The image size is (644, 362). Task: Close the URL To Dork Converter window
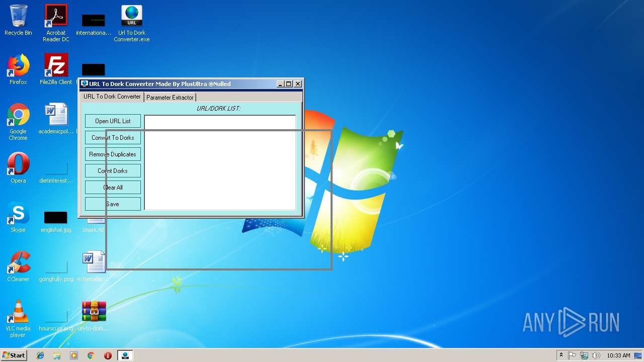tap(298, 84)
